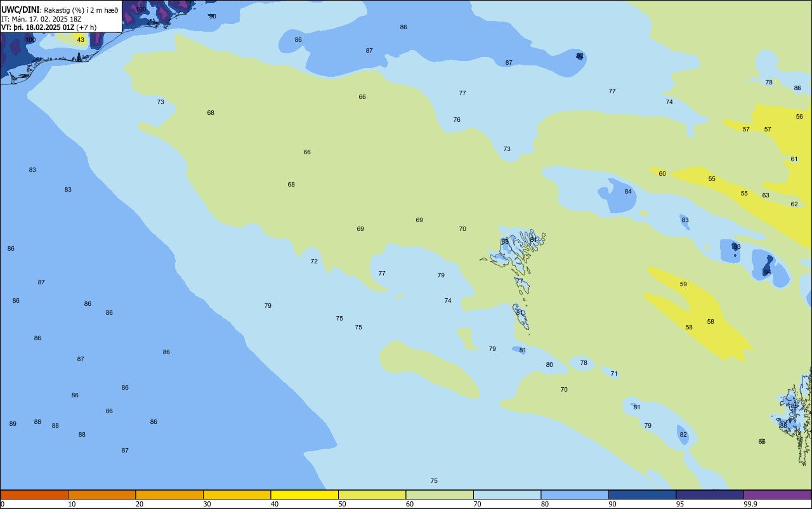Viewport: 812px width, 509px height.
Task: Click the dark blue 90–95 legend swatch
Action: (642, 494)
